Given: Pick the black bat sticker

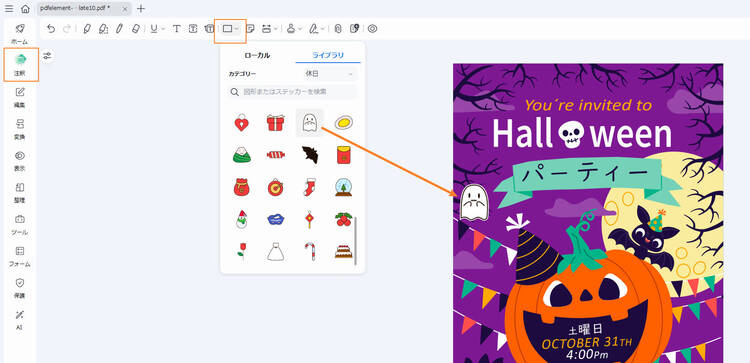Looking at the screenshot, I should tap(309, 155).
